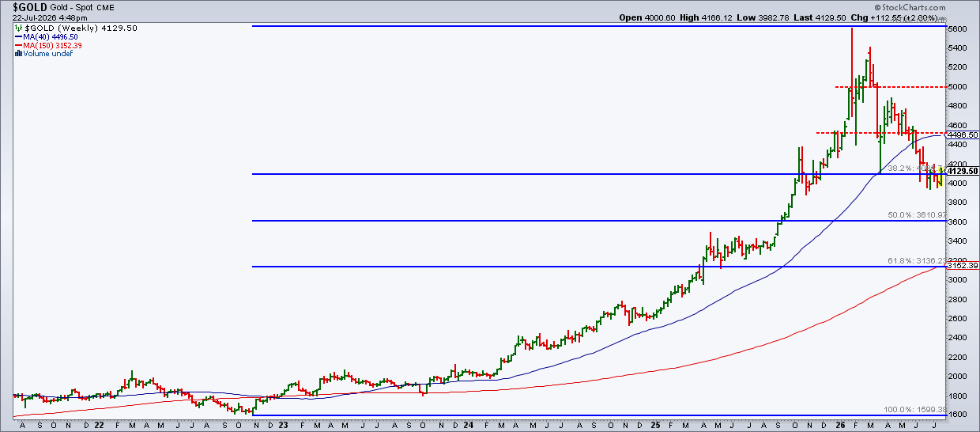Click the candlestick icon beside $GOLD (Weekly)
Viewport: 980px width, 432px height.
[19, 28]
